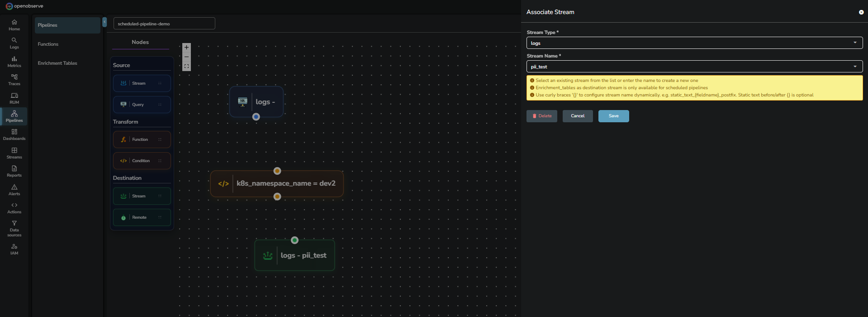Open the Dashboards sidebar icon
This screenshot has width=868, height=317.
coord(14,134)
